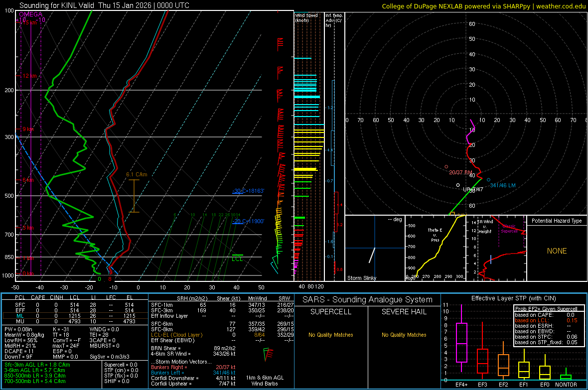Select the SFC-1km shear row
The image size is (588, 390).
(222, 305)
